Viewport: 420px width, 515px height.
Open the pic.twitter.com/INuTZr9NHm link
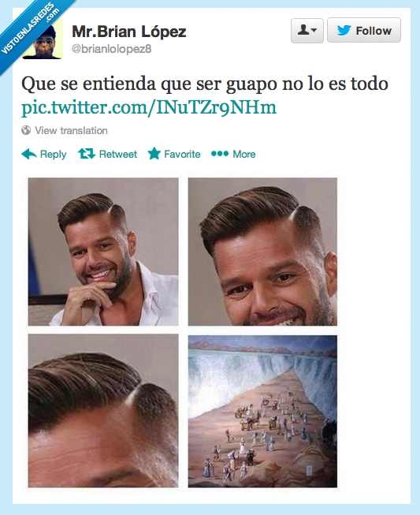pos(149,108)
